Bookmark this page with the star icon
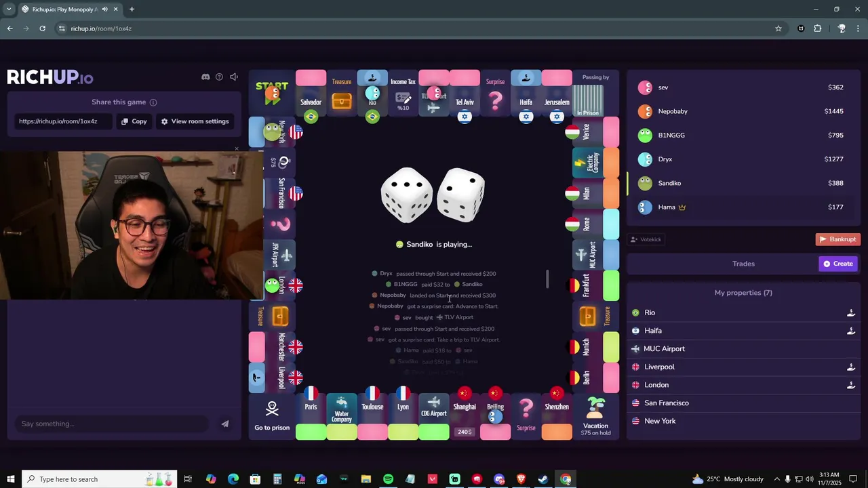 coord(778,28)
